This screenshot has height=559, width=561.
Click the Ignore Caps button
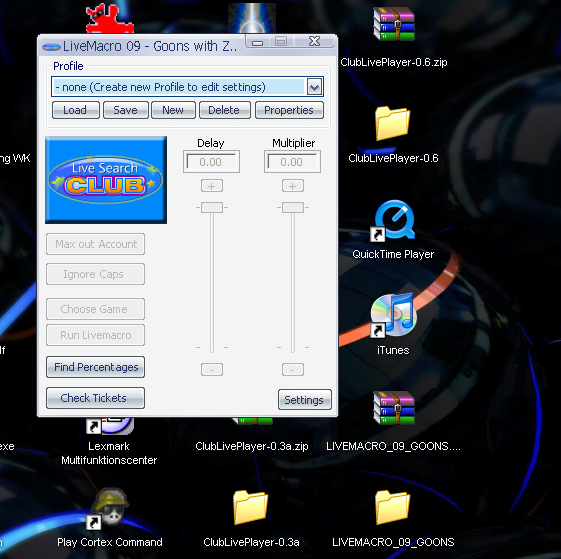point(96,274)
